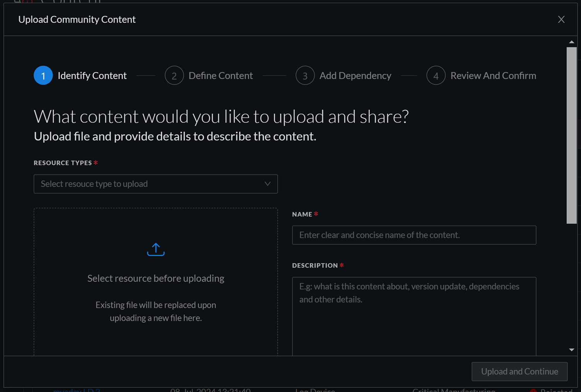
Task: Expand the resource type chevron arrow
Action: (x=267, y=184)
